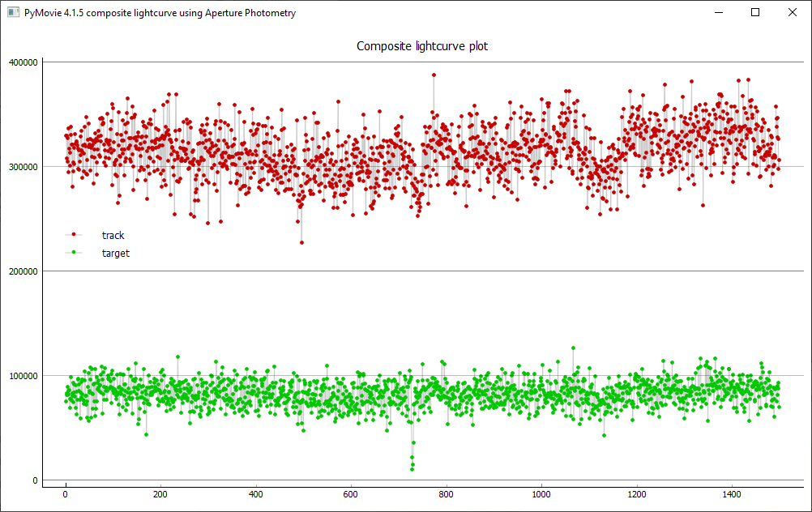Maximize the composite lightcurve window
The width and height of the screenshot is (812, 512).
pyautogui.click(x=754, y=13)
